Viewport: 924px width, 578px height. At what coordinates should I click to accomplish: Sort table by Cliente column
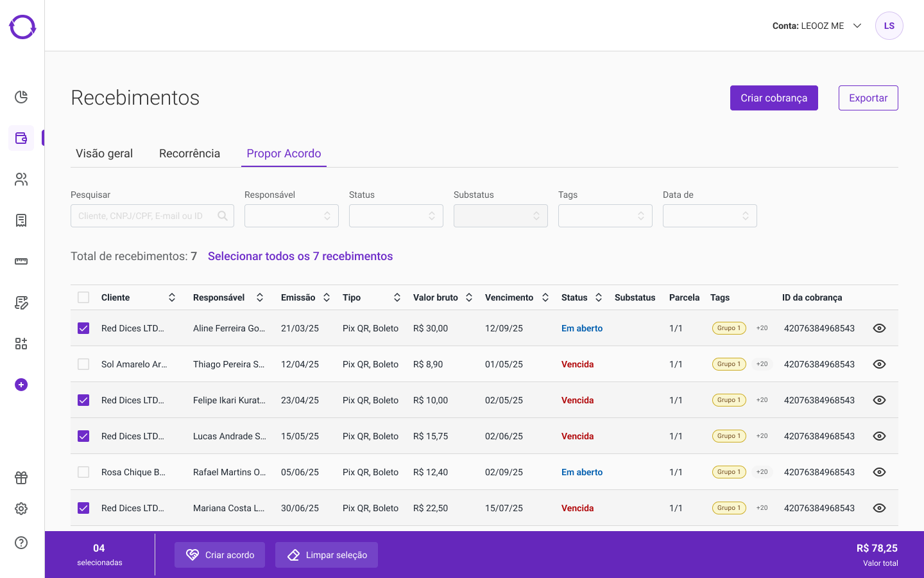172,297
